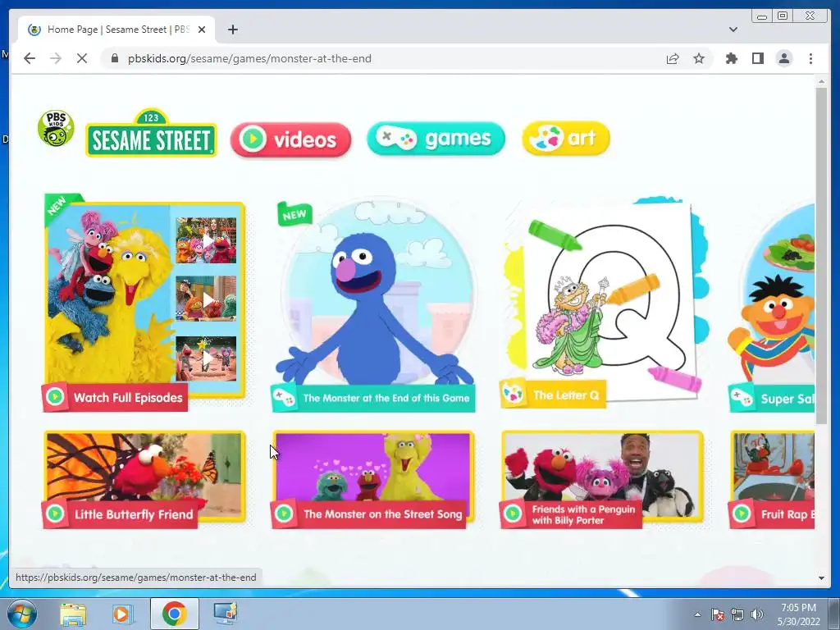Launch The Monster at the End of this Game

[x=373, y=305]
